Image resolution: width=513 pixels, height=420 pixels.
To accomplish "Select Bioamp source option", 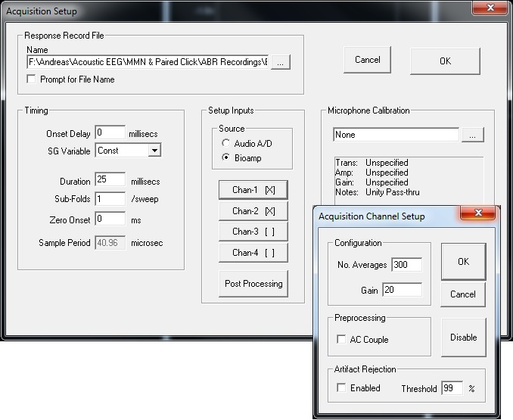I will (x=226, y=157).
